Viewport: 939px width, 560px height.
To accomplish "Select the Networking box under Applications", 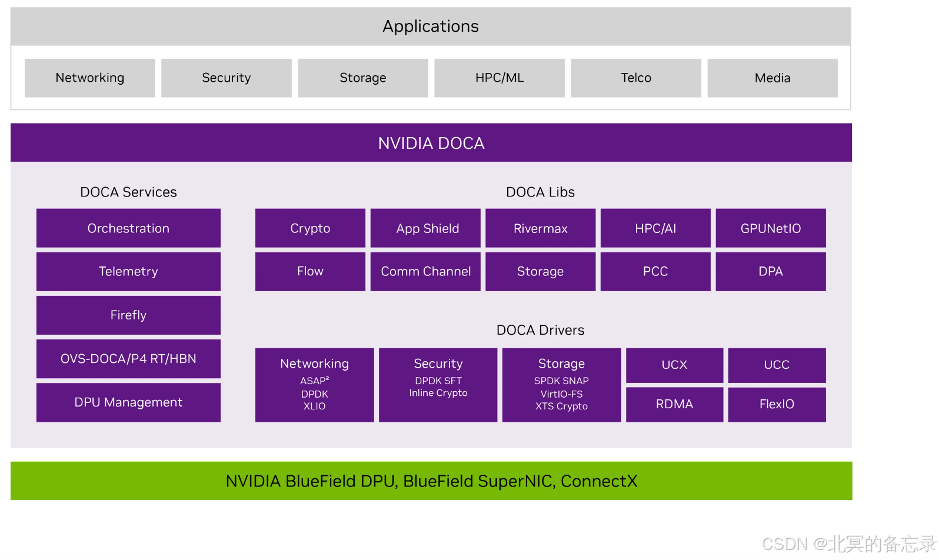I will 90,78.
